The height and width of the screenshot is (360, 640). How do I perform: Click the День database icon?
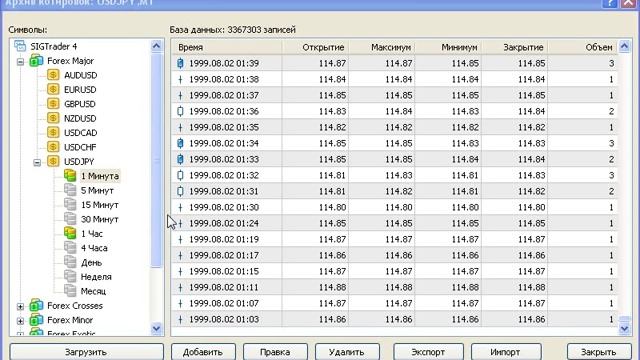pos(70,262)
